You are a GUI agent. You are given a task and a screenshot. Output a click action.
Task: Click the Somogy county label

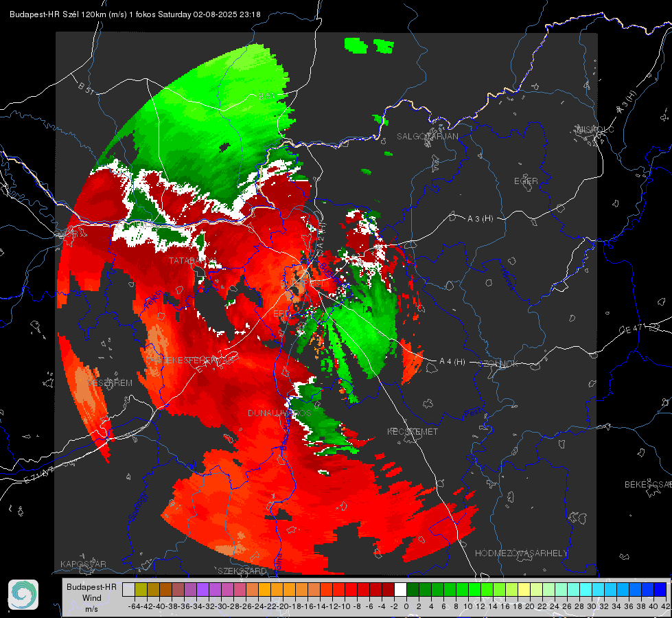coord(137,507)
